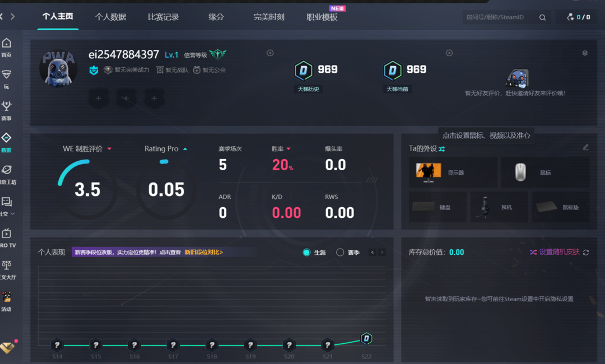
Task: Click the PWA profile avatar
Action: click(58, 69)
